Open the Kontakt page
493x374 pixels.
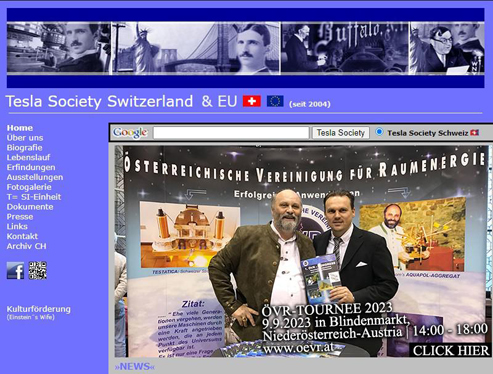[22, 236]
